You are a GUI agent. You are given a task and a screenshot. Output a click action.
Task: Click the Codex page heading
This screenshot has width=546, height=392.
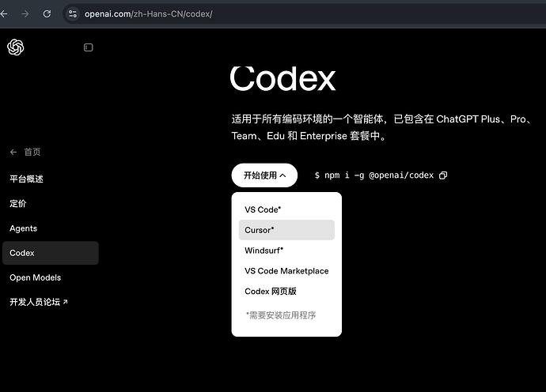pyautogui.click(x=282, y=78)
